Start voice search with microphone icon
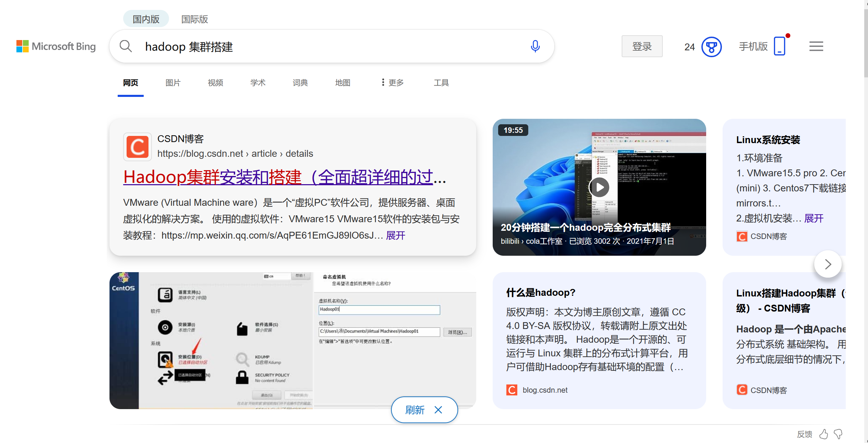Screen dimensions: 868x443 535,46
